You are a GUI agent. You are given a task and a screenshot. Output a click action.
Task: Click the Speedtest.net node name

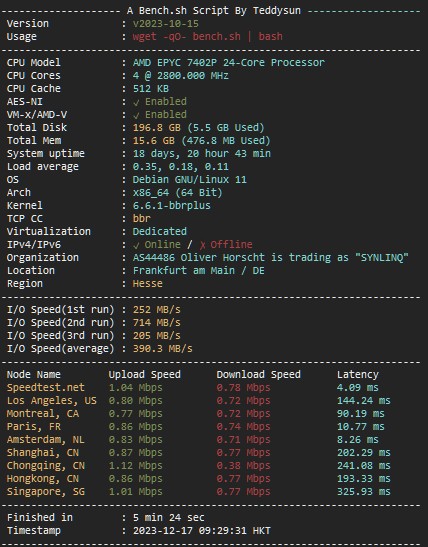coord(46,388)
